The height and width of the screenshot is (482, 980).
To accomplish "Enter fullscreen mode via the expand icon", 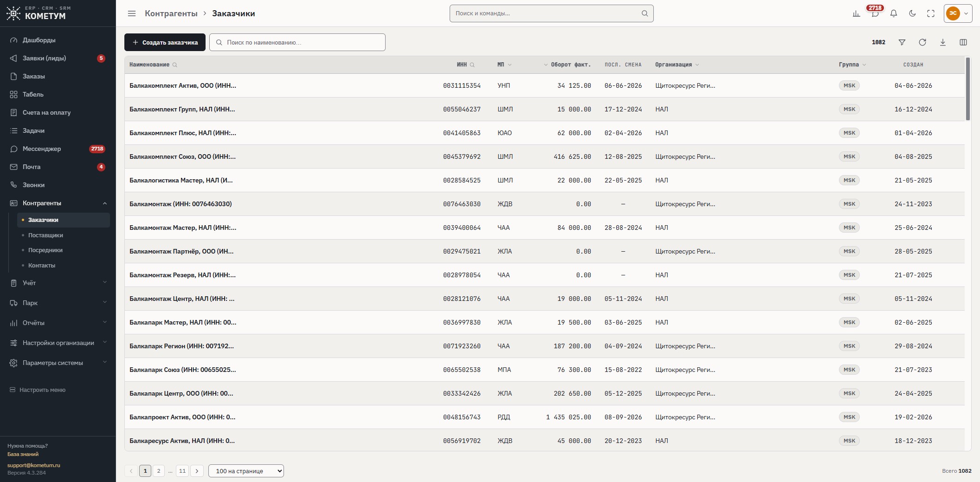I will pyautogui.click(x=930, y=13).
